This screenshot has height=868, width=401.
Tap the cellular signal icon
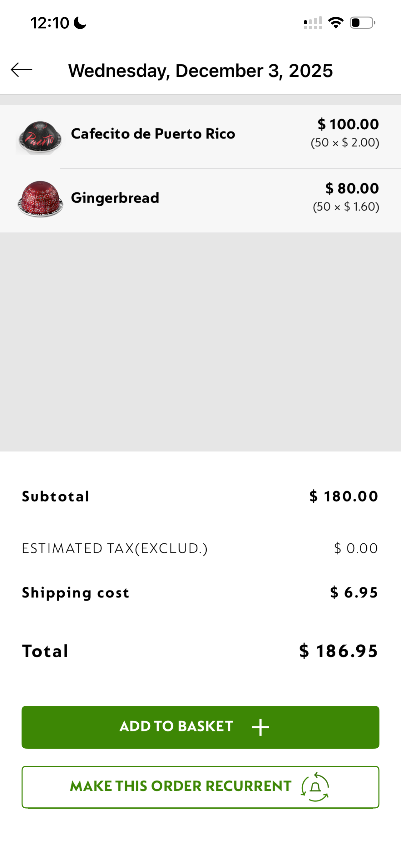[312, 23]
